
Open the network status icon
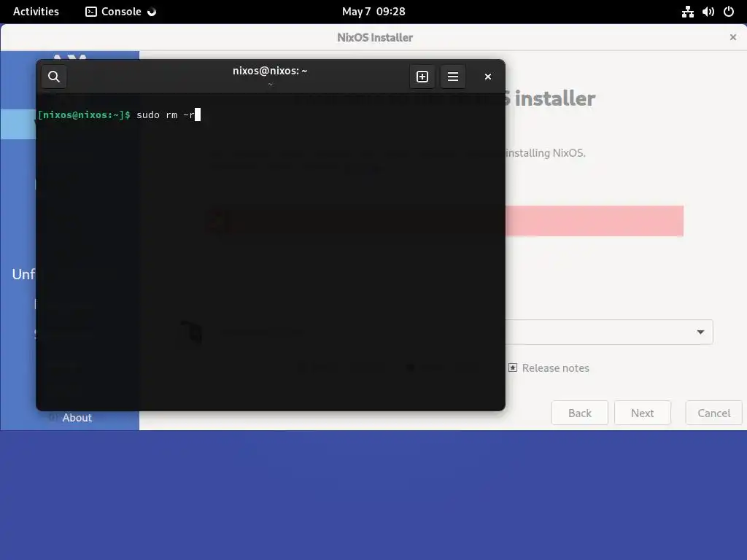[687, 12]
